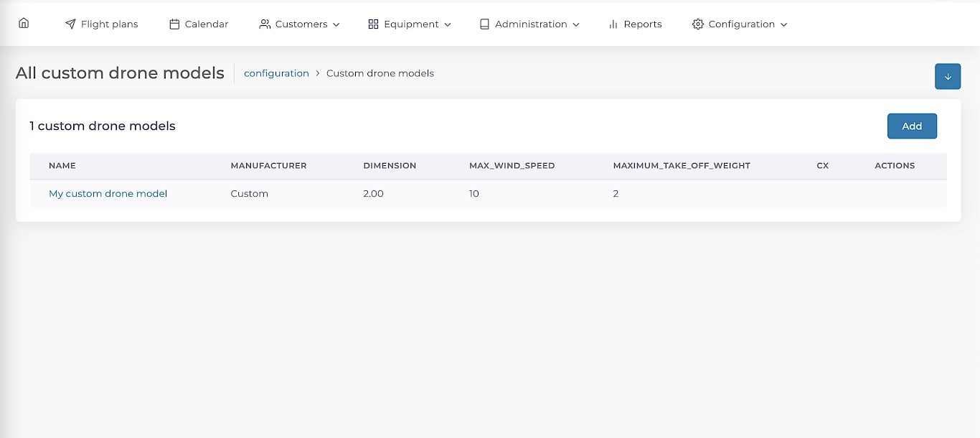Click the NAME column header
The height and width of the screenshot is (438, 980).
[62, 166]
